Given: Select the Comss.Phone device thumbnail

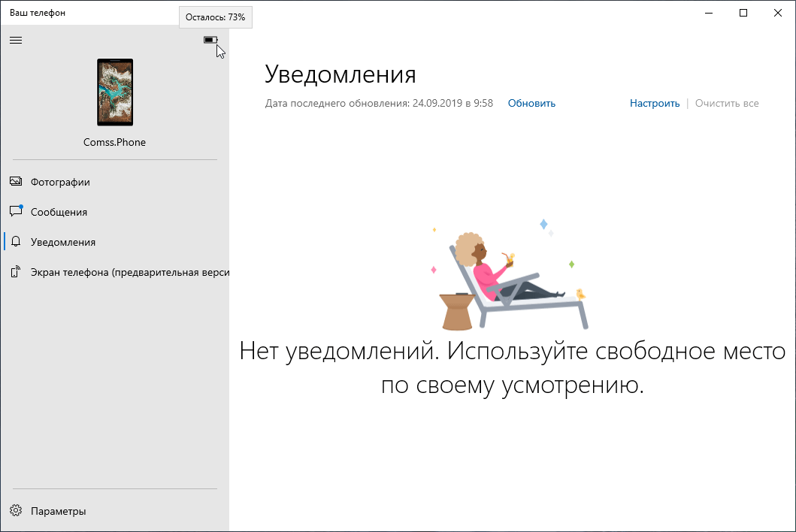Looking at the screenshot, I should pos(115,92).
